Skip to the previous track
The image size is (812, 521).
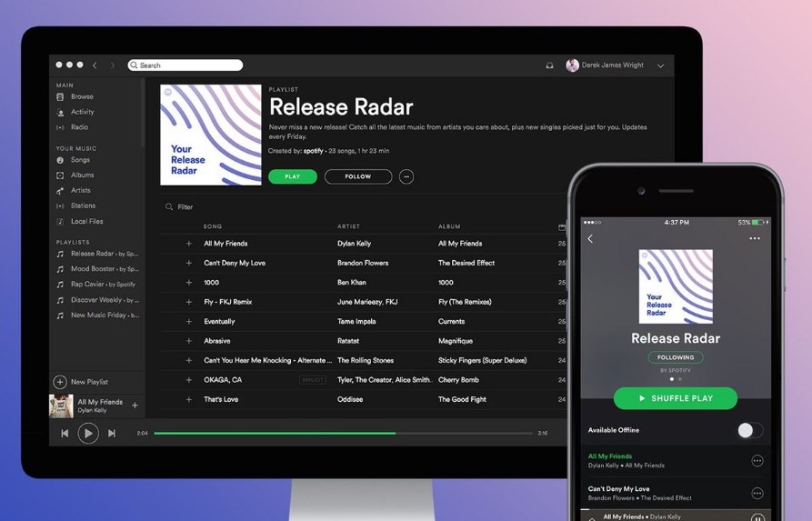(x=65, y=434)
